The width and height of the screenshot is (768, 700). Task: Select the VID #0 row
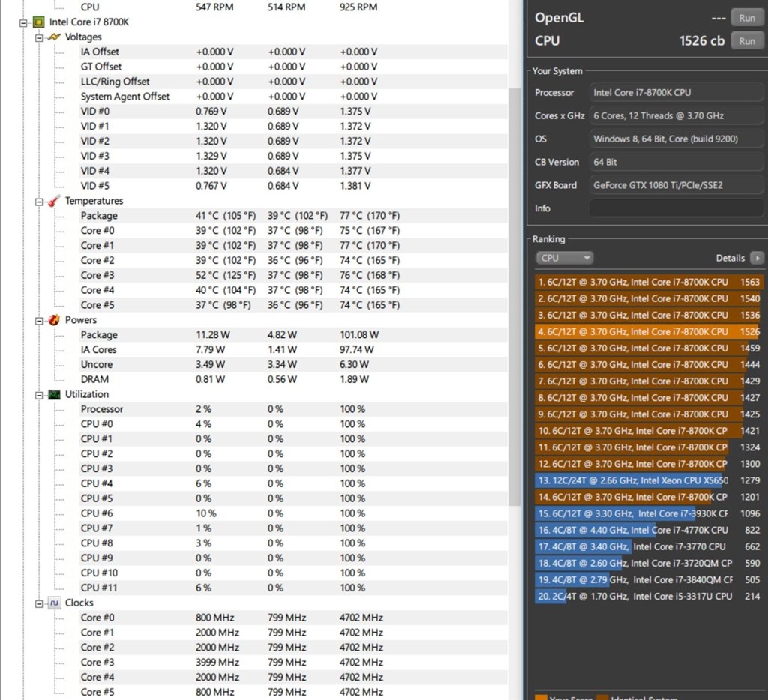point(293,111)
